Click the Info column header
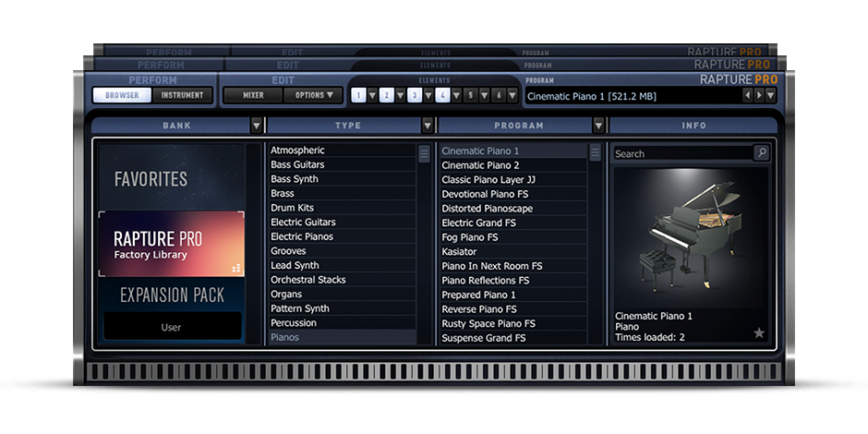 693,126
